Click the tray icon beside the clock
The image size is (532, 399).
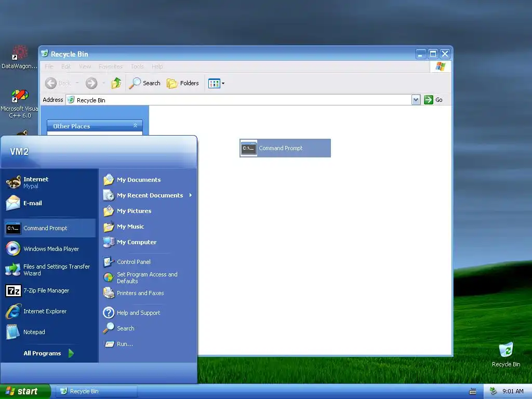(x=494, y=391)
